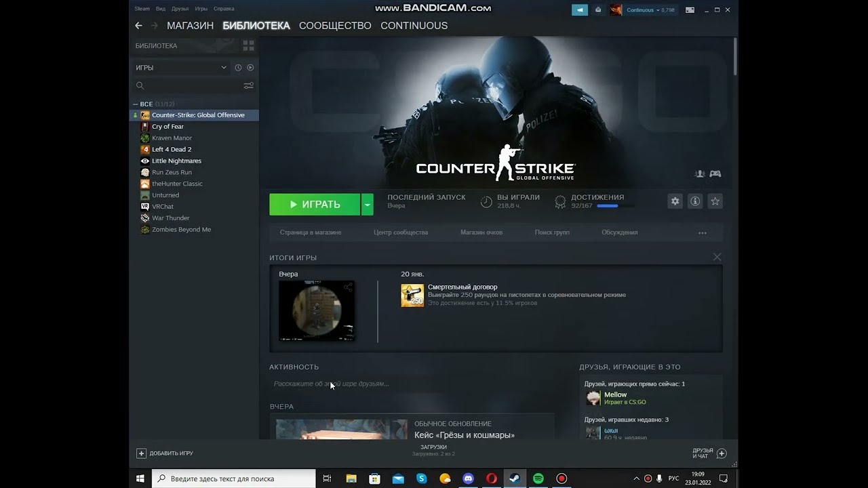This screenshot has height=488, width=868.
Task: Open ЗАГРУЗКИ downloads status
Action: (433, 450)
